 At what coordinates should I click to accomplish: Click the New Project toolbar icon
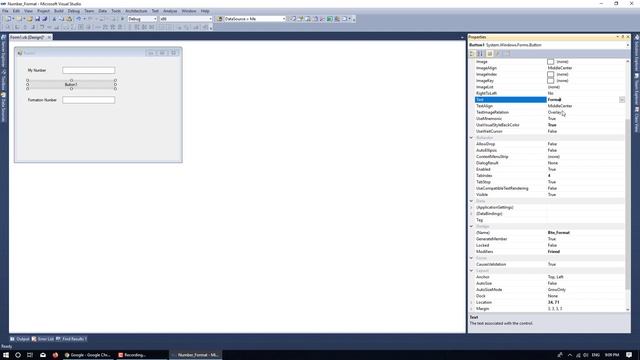(x=9, y=19)
